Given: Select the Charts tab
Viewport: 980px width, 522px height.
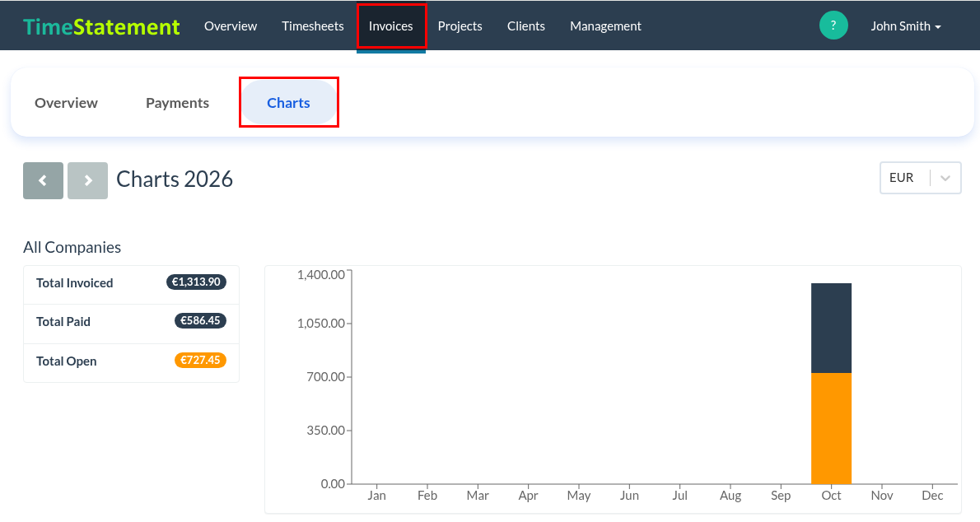Looking at the screenshot, I should (289, 103).
